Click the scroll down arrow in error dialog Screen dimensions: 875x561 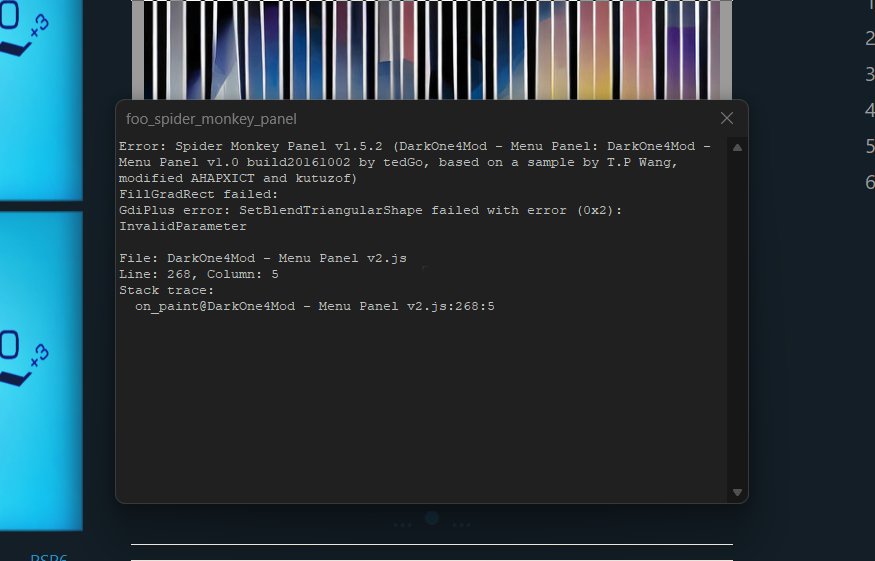coord(737,492)
